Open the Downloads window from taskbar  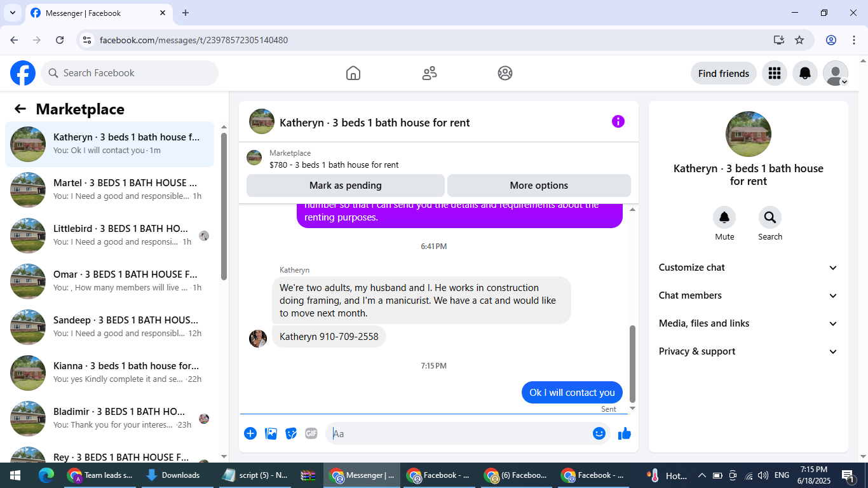(173, 475)
